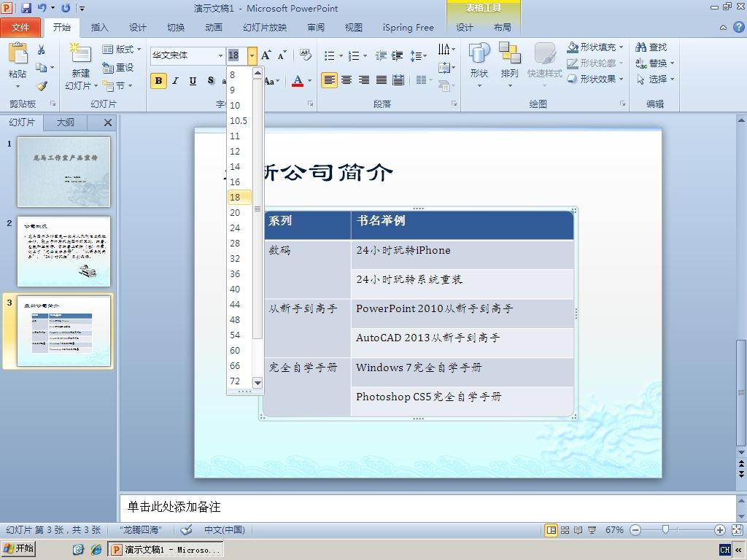Open PowerPoint Help question mark icon
This screenshot has height=560, width=747.
point(738,27)
